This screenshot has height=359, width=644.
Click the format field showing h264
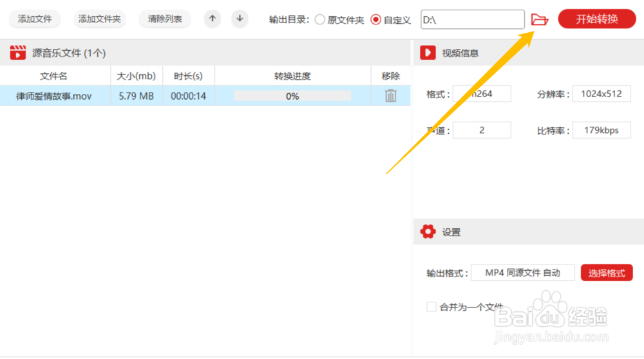482,94
